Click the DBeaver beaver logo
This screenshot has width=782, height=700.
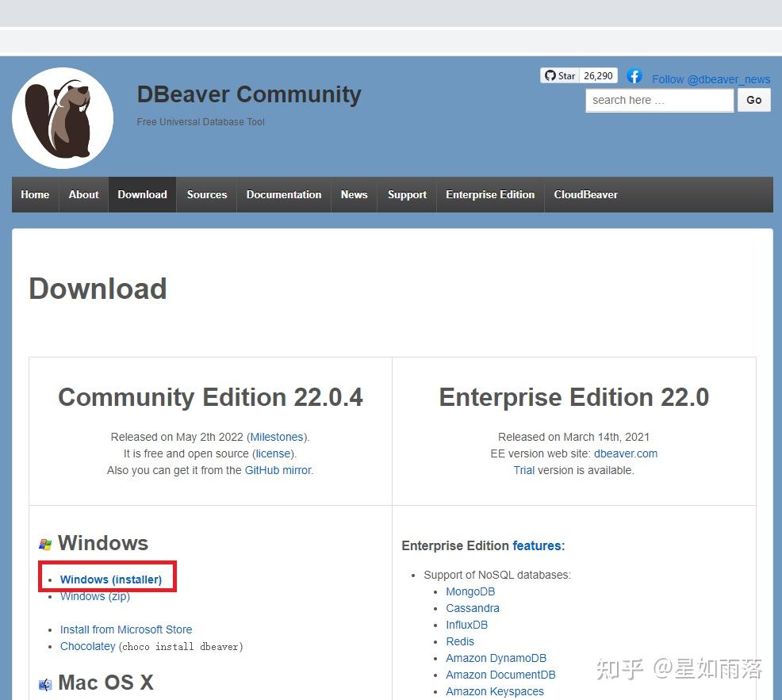(x=63, y=118)
